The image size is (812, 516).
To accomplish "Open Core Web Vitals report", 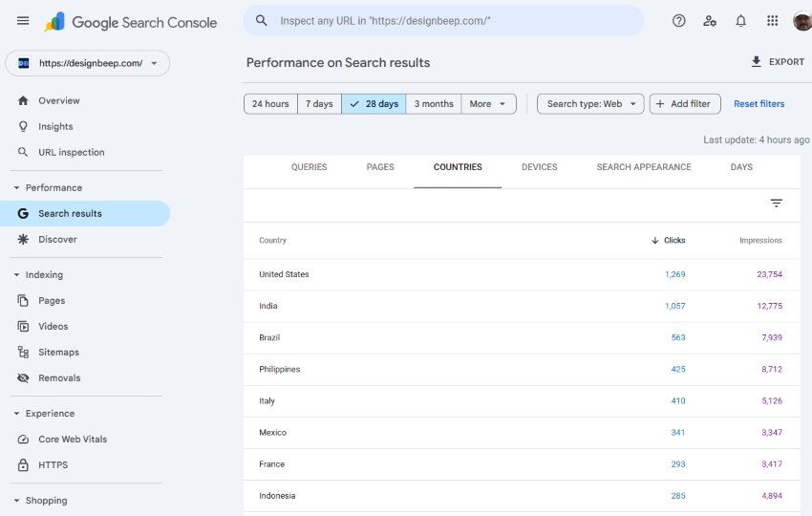I will (x=73, y=440).
